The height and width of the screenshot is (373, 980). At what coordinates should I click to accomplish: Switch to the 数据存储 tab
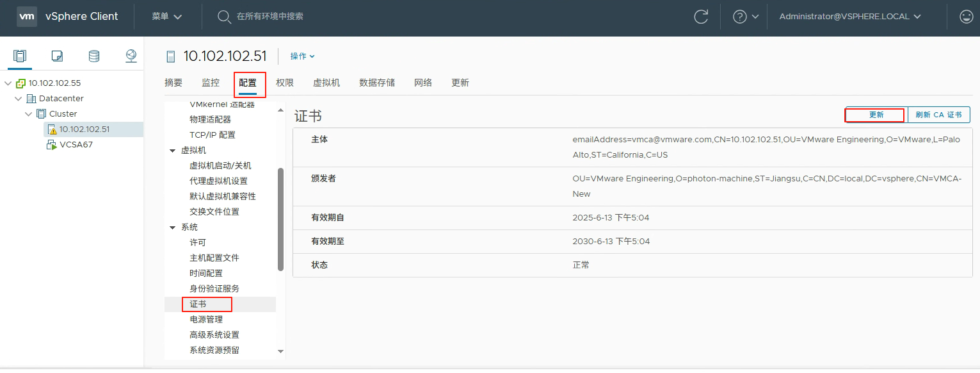[x=377, y=83]
